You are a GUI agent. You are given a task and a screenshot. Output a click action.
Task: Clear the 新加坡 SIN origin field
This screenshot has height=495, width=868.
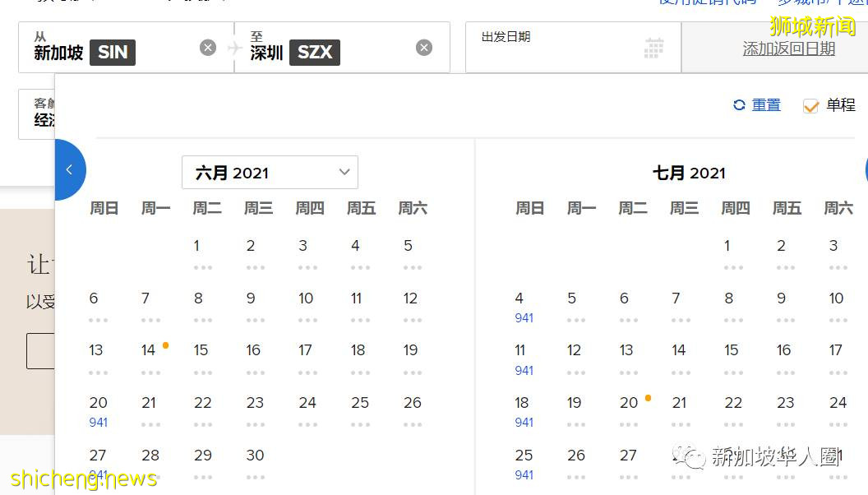coord(207,47)
